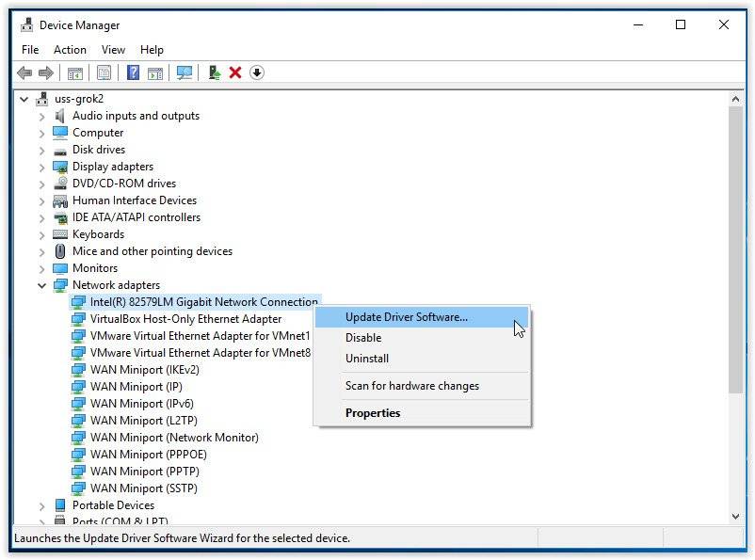The image size is (755, 560).
Task: Select WAN Miniport (Network Monitor)
Action: [x=174, y=438]
